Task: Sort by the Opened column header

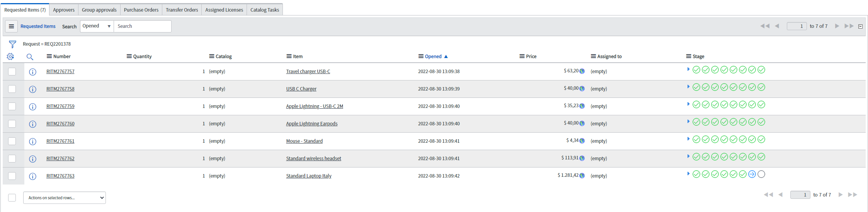Action: point(433,56)
